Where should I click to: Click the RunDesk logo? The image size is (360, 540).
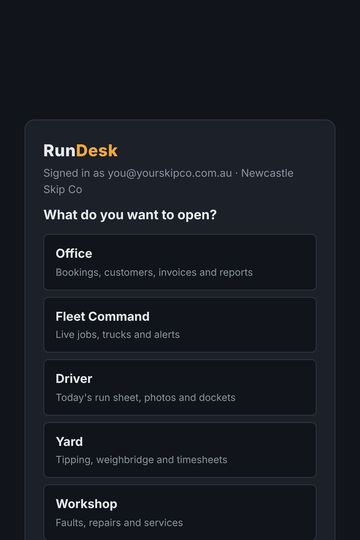click(x=80, y=151)
